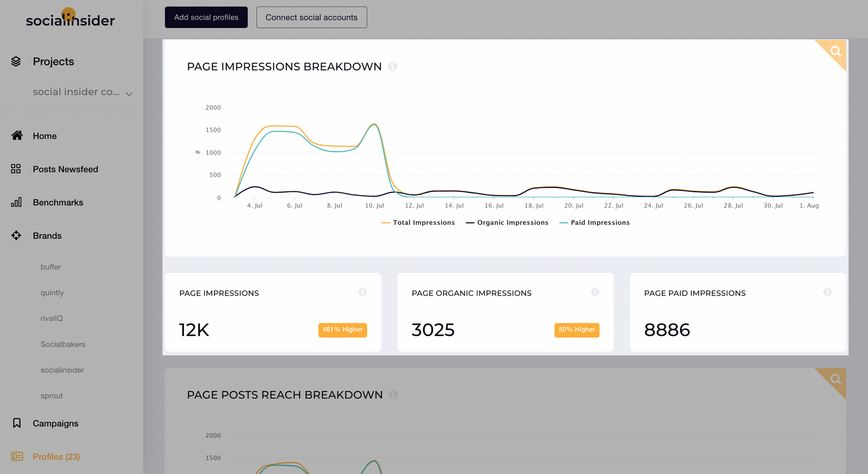Screen dimensions: 868x474
Task: Open Benchmarks section
Action: 58,203
